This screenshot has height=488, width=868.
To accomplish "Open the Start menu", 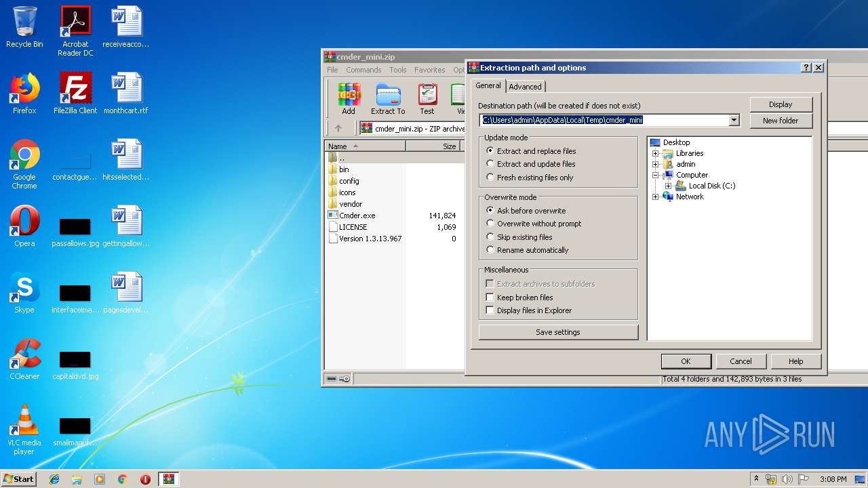I will coord(18,479).
